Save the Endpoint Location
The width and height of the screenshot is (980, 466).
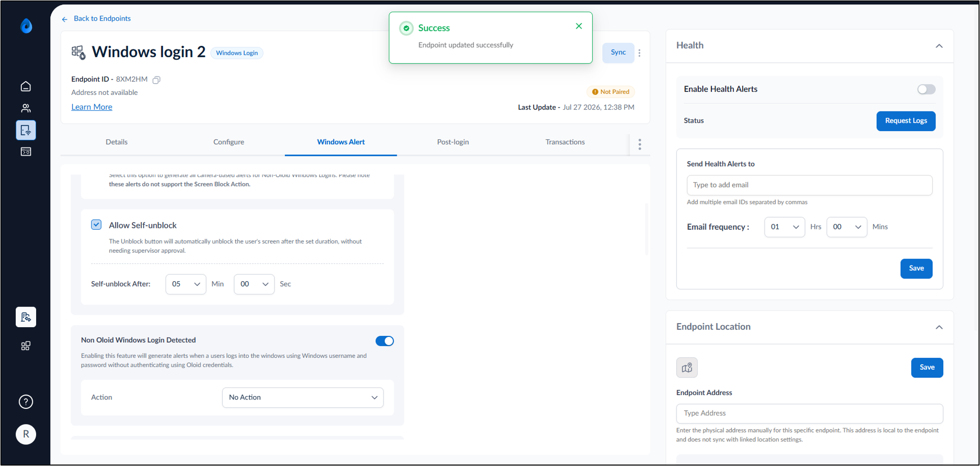pos(927,368)
